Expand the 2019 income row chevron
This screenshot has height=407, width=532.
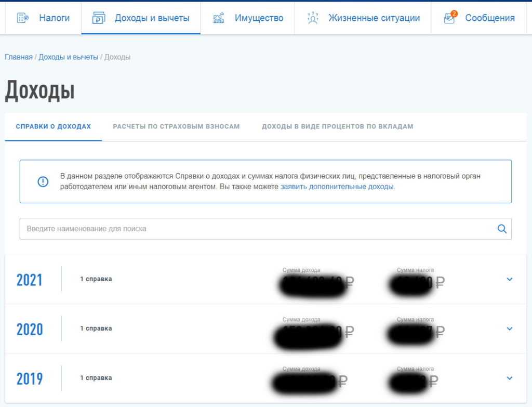point(509,378)
